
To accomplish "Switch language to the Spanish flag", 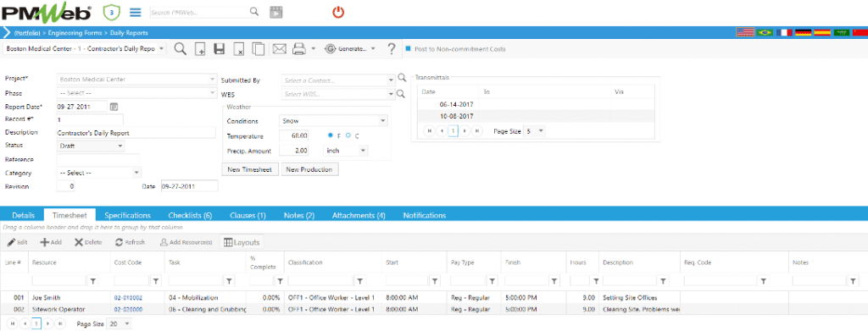I will pos(822,33).
